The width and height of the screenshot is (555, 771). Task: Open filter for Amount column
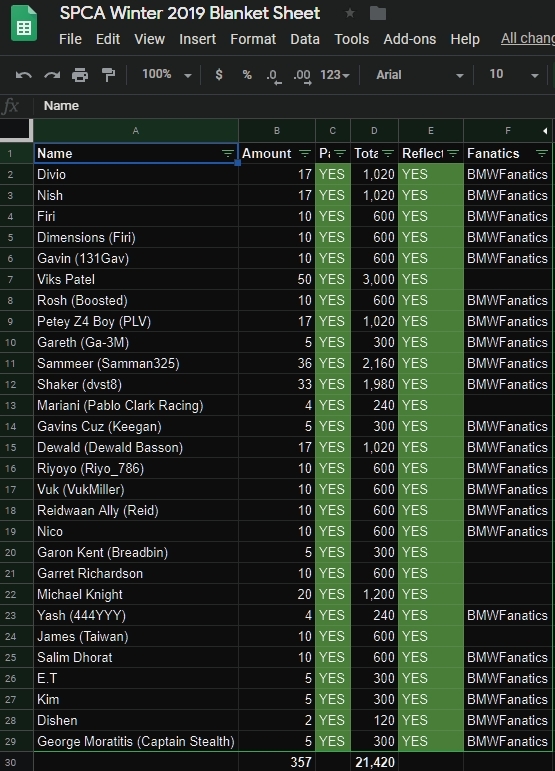point(305,153)
